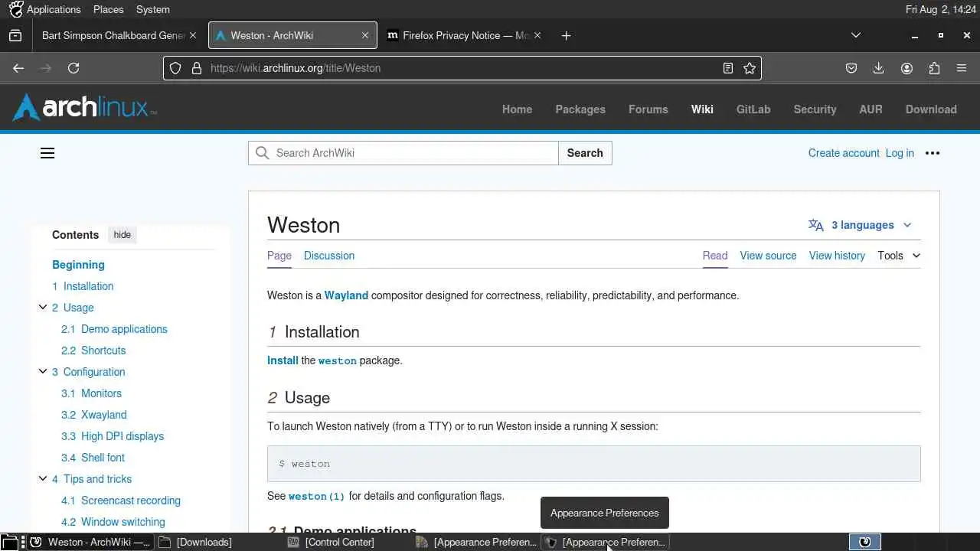Open the Firefox hamburger application menu
The height and width of the screenshot is (551, 980).
pyautogui.click(x=962, y=68)
